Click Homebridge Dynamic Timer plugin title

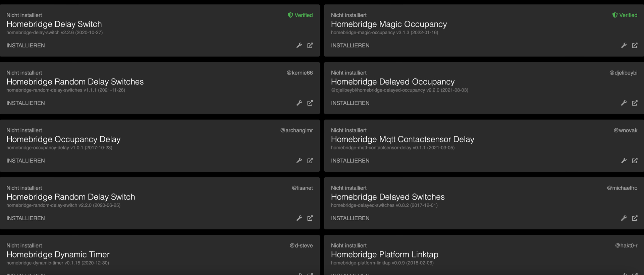pyautogui.click(x=58, y=255)
